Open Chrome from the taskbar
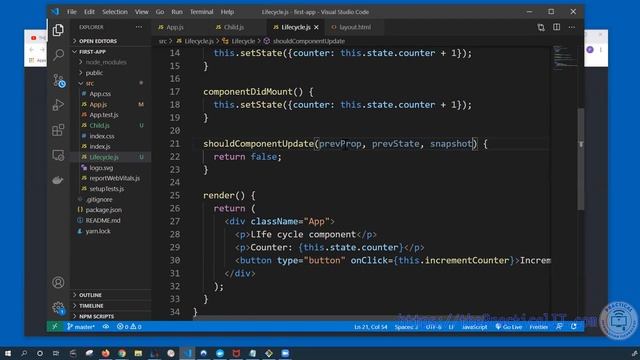This screenshot has width=640, height=360. click(x=122, y=353)
